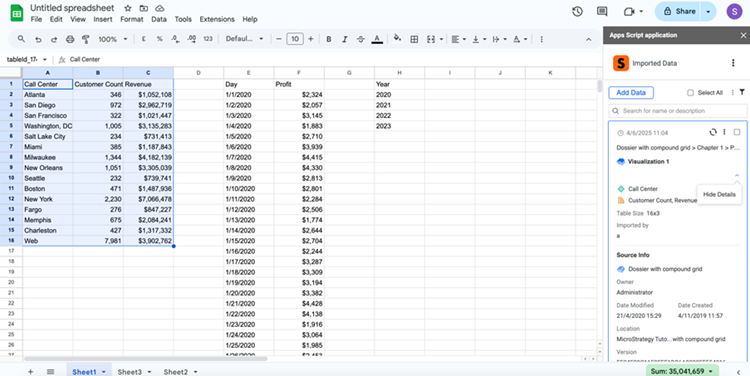
Task: Open the filter icon in sidebar
Action: 742,92
